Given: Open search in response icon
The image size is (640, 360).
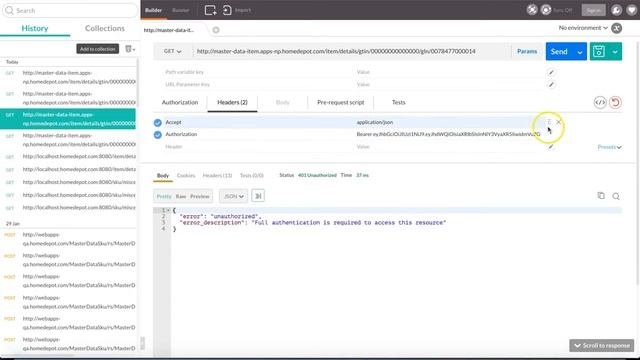Looking at the screenshot, I should [616, 197].
